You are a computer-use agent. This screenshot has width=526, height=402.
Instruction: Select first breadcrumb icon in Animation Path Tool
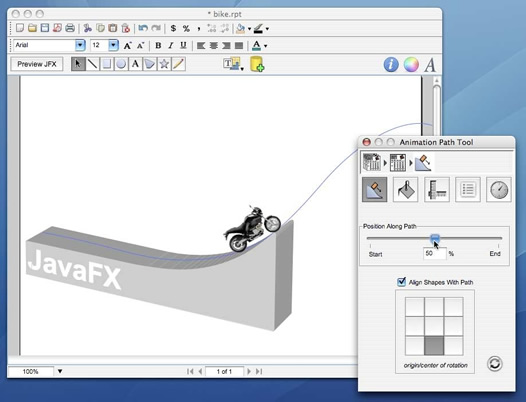coord(372,162)
